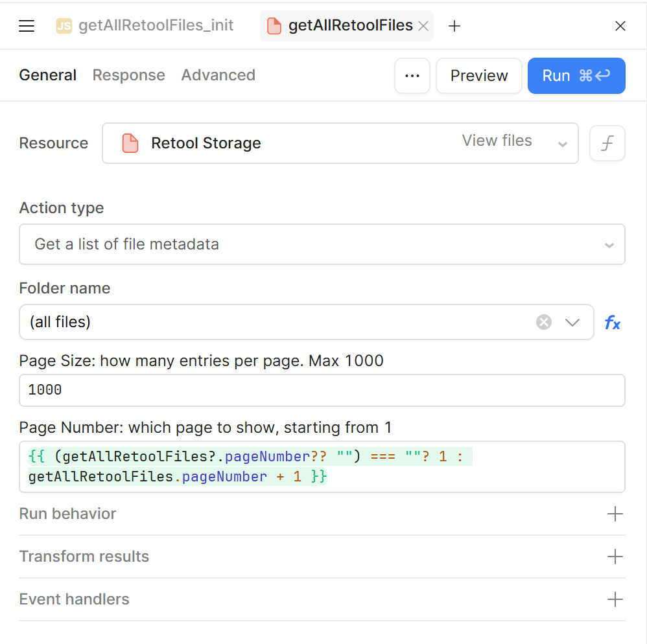Click the Page Number expression field
647x644 pixels.
tap(322, 466)
